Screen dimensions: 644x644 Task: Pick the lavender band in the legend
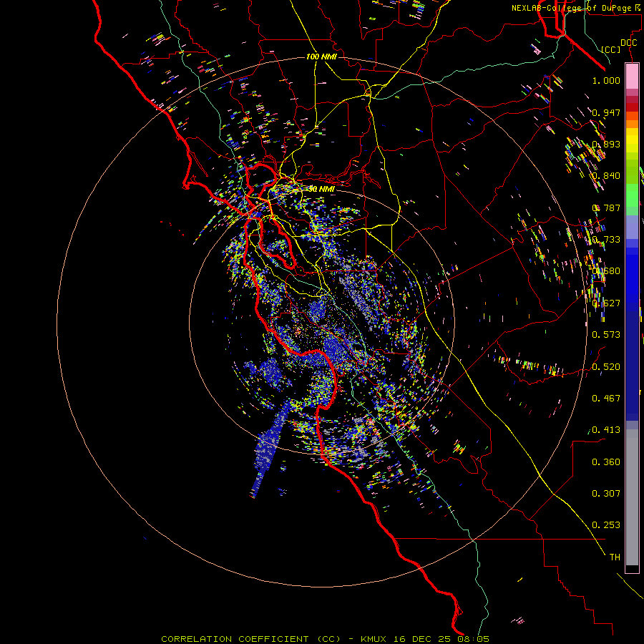pyautogui.click(x=632, y=228)
